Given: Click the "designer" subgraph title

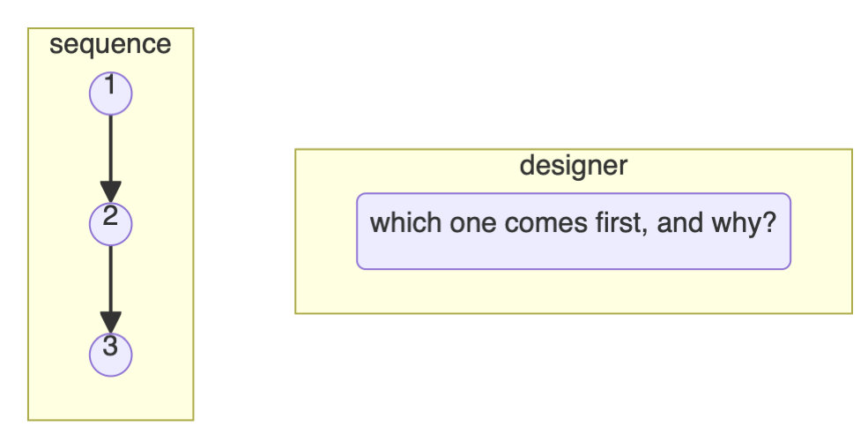Looking at the screenshot, I should click(573, 165).
